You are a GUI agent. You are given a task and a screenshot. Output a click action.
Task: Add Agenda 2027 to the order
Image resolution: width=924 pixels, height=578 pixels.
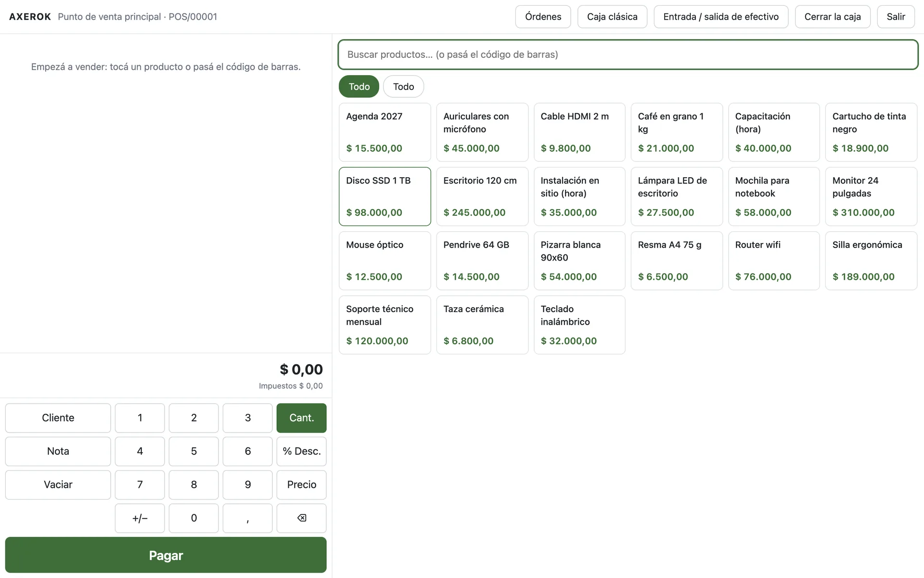point(385,132)
